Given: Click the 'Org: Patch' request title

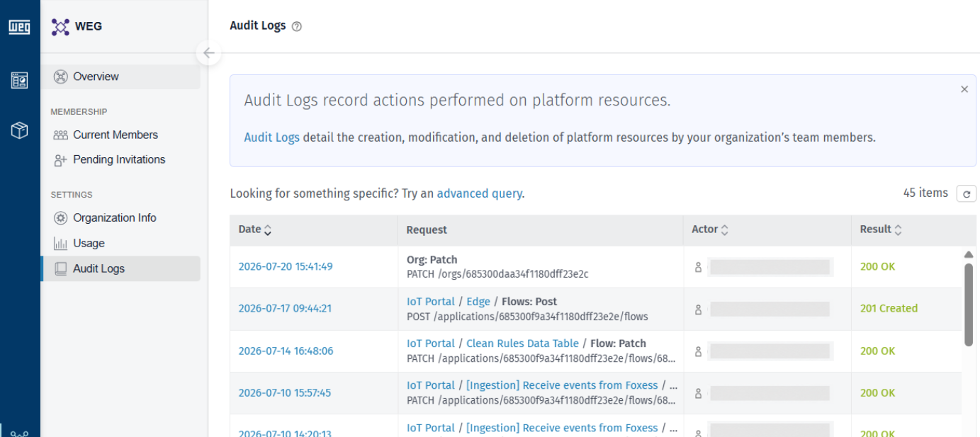Looking at the screenshot, I should click(x=432, y=260).
